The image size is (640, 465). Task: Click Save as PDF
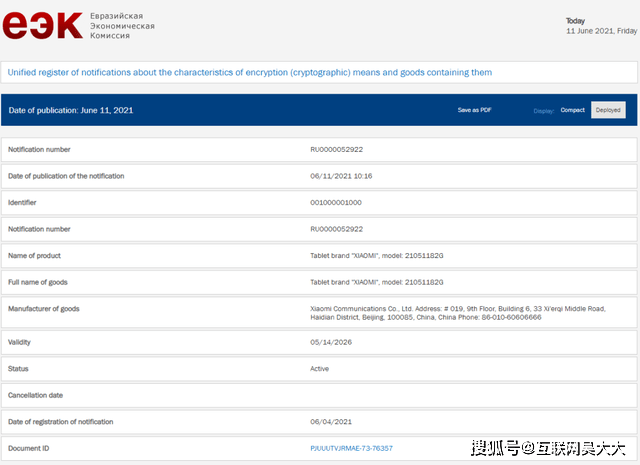[474, 110]
